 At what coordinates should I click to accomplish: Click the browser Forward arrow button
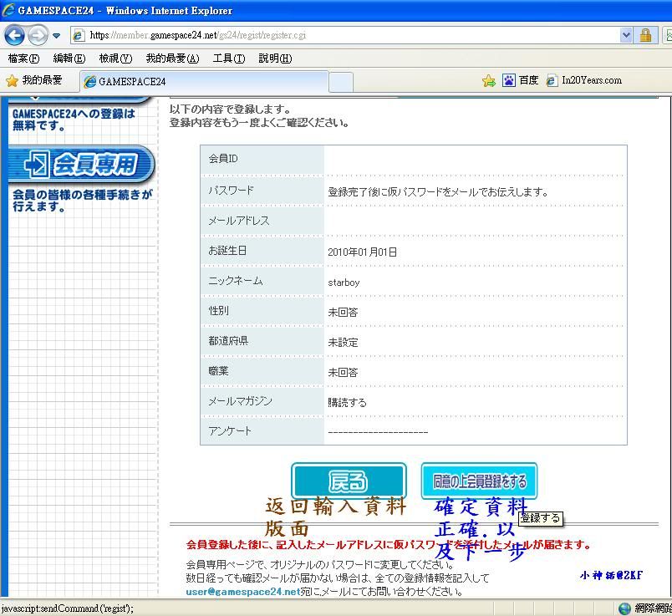click(x=38, y=35)
